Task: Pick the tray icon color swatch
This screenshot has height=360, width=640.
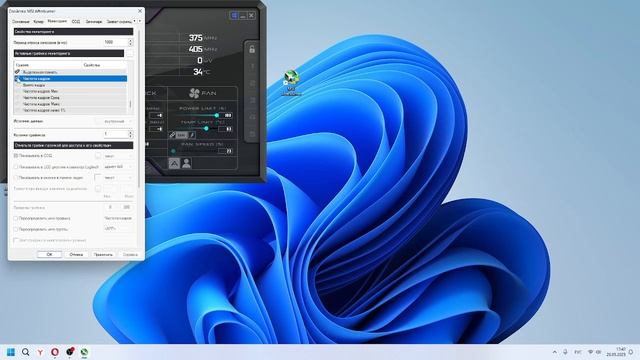Action: tap(98, 178)
